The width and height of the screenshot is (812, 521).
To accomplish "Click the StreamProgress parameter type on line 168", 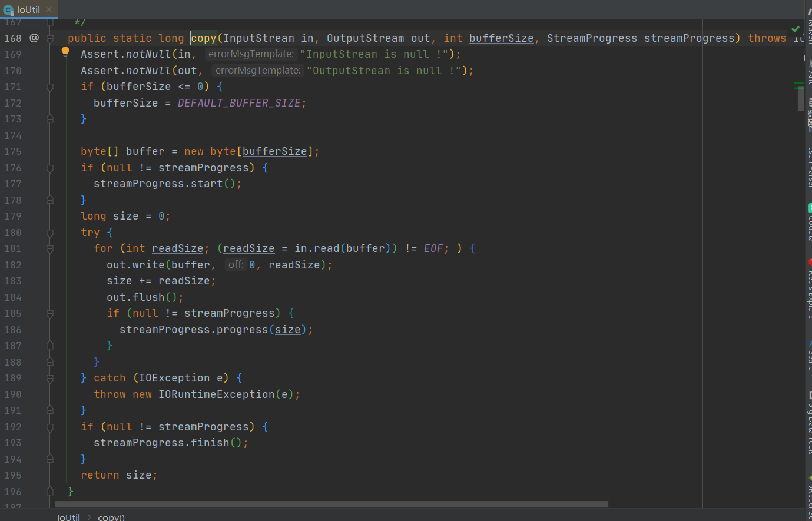I will (x=592, y=38).
